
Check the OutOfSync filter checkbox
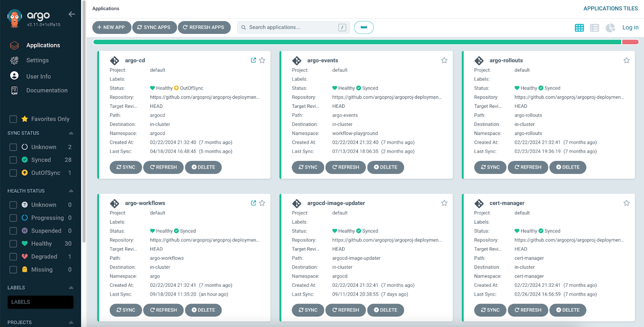click(x=13, y=173)
